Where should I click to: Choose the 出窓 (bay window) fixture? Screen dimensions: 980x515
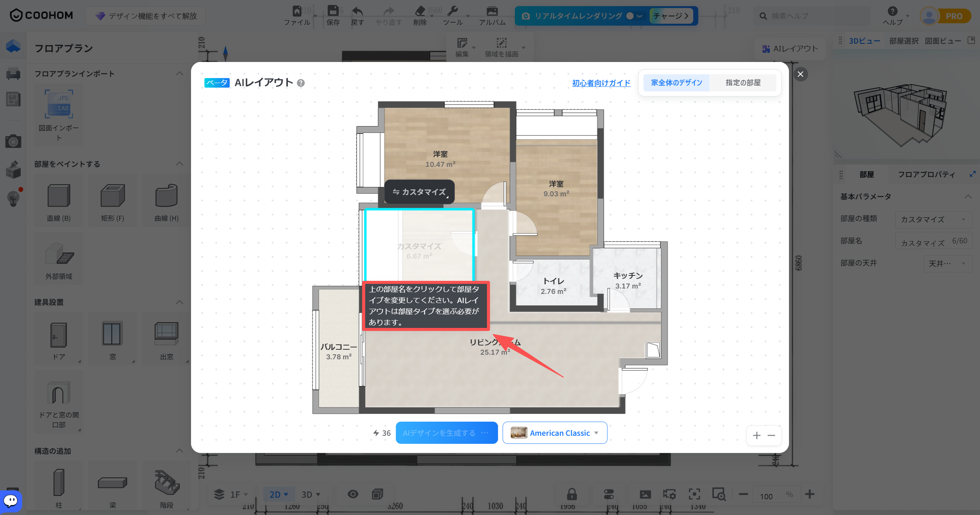click(167, 339)
